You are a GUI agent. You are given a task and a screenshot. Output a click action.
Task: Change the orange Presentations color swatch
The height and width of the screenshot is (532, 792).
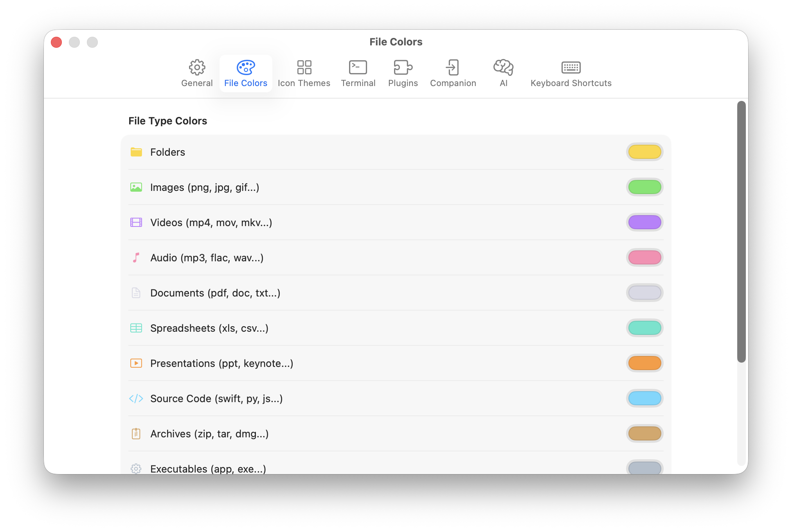tap(644, 363)
